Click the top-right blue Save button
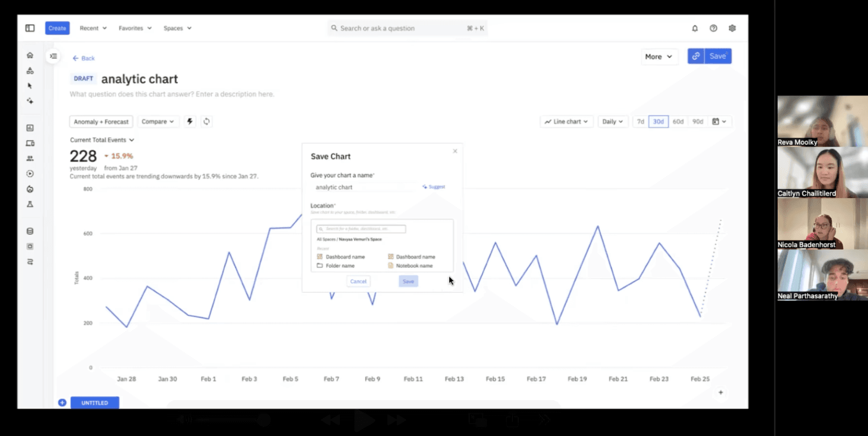The width and height of the screenshot is (868, 436). coord(718,56)
